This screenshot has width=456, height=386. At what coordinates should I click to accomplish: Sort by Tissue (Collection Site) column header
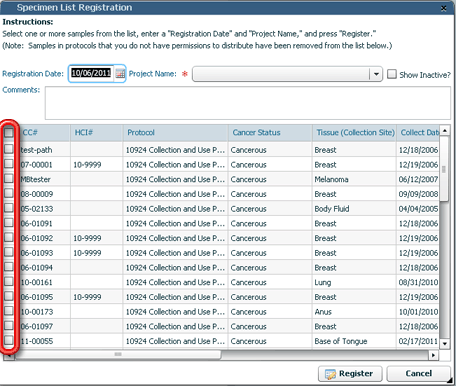click(x=354, y=133)
